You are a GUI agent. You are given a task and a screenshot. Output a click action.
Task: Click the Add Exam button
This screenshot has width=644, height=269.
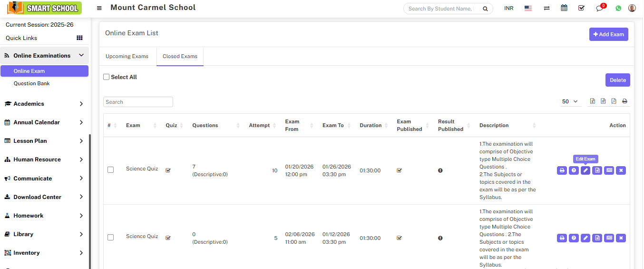click(x=608, y=34)
